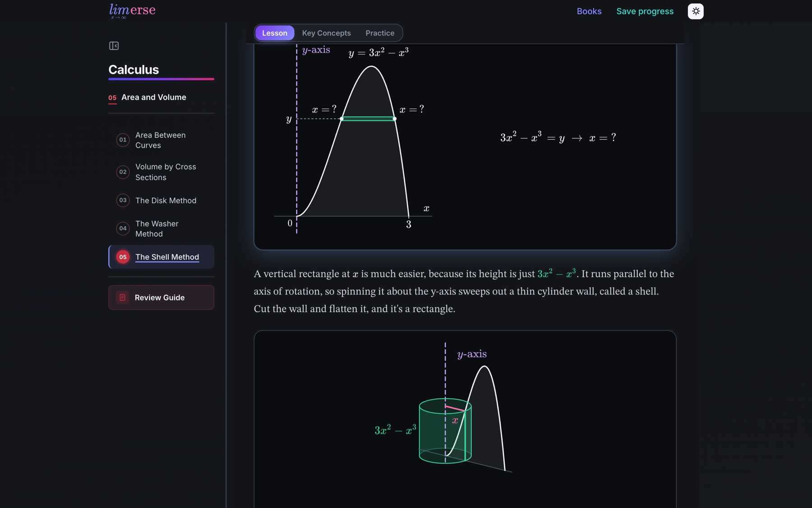Click the 03 badge beside The Disk Method
The width and height of the screenshot is (812, 508).
click(123, 200)
